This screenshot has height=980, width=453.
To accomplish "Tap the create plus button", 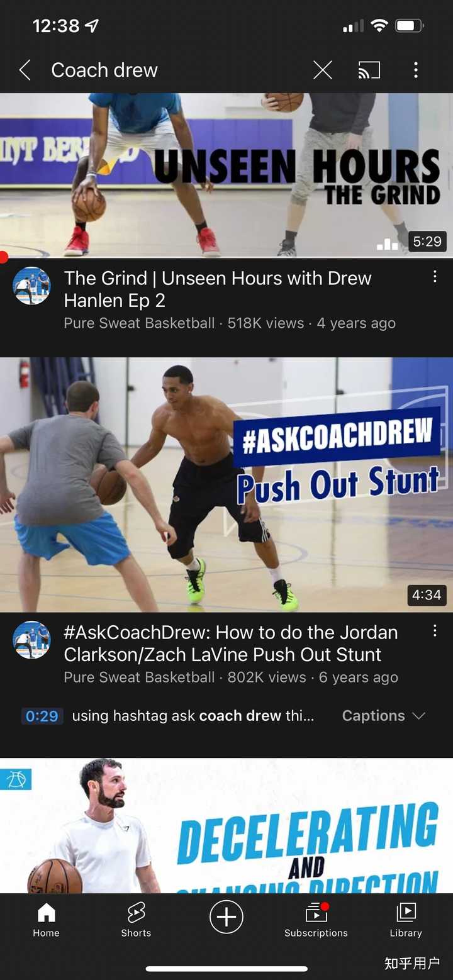I will (x=226, y=916).
